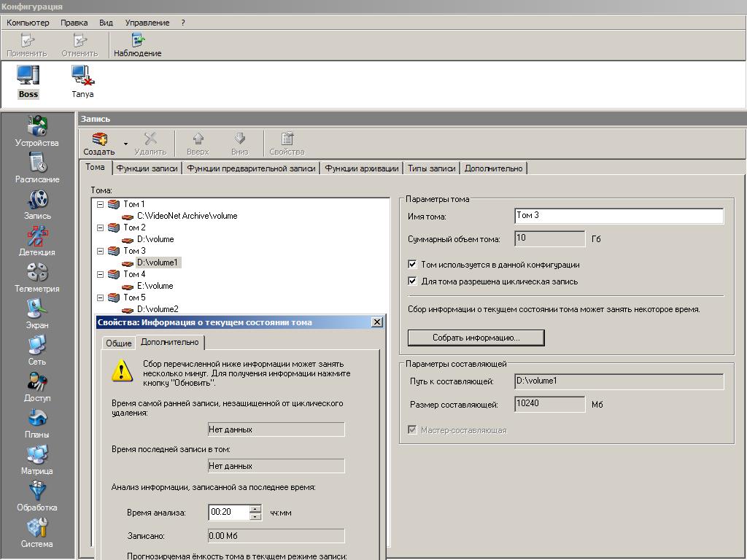Open the Создать dropdown arrow
Image resolution: width=747 pixels, height=560 pixels.
tap(125, 144)
